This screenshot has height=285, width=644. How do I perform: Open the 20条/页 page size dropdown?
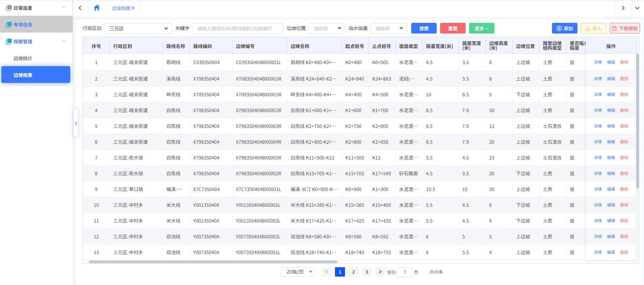pyautogui.click(x=298, y=272)
